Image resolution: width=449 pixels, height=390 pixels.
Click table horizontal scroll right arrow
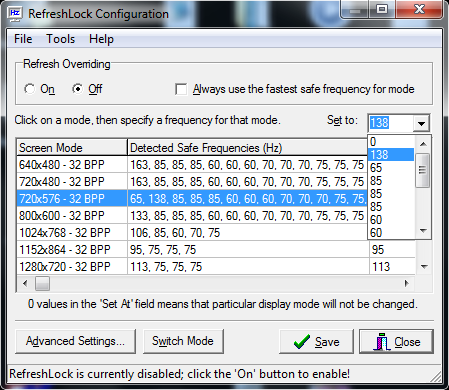click(407, 284)
